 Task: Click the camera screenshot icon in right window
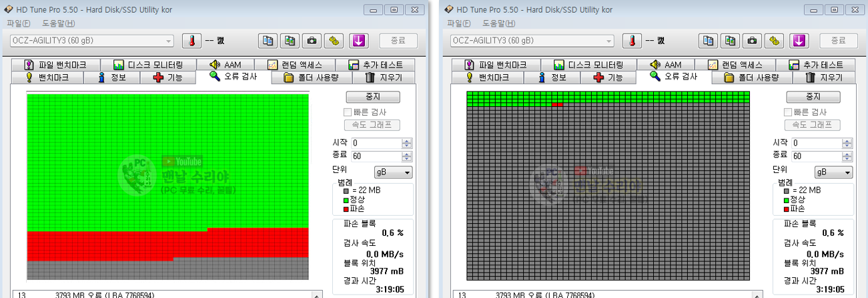[x=752, y=41]
